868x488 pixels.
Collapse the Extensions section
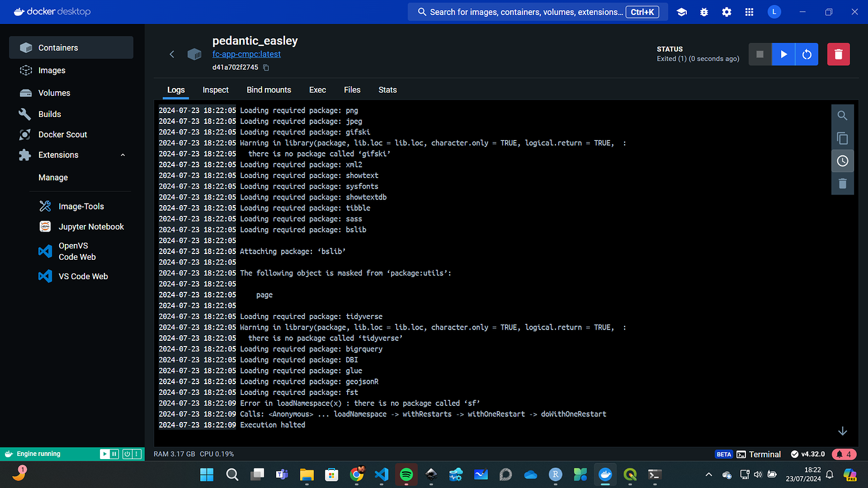123,155
